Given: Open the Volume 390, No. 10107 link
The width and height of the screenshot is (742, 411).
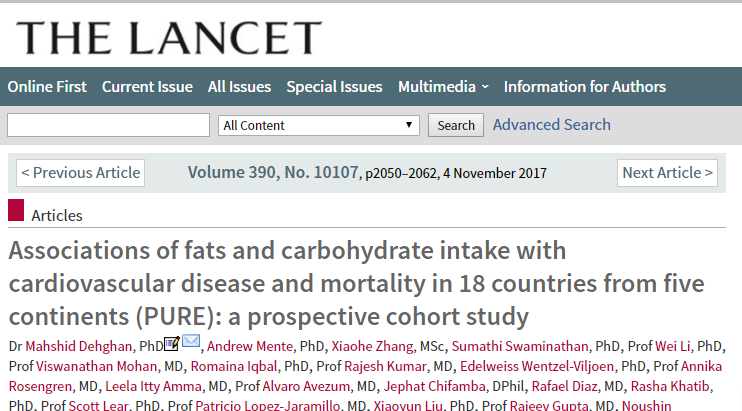Looking at the screenshot, I should click(273, 173).
